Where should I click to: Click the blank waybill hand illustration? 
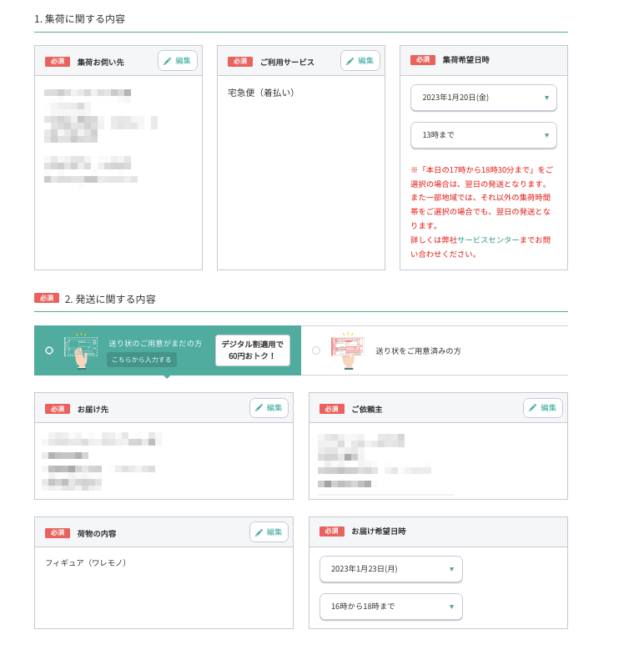coord(81,351)
